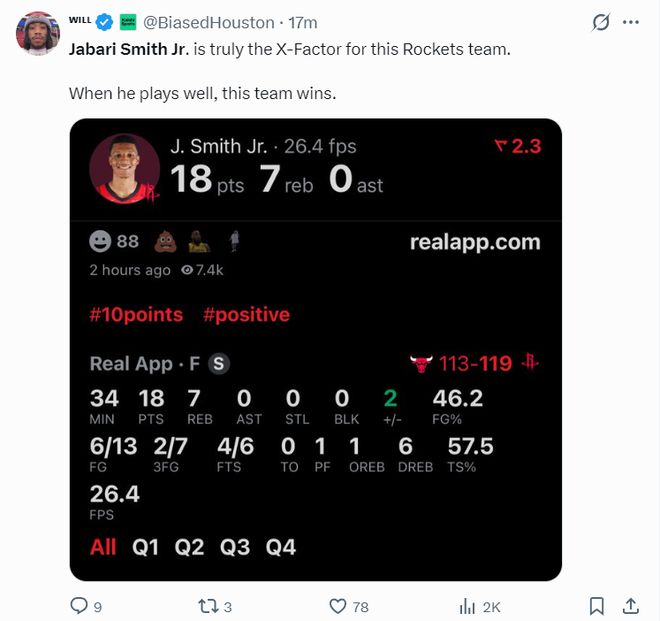Click the green affiliate badge
The width and height of the screenshot is (660, 621).
pos(128,21)
